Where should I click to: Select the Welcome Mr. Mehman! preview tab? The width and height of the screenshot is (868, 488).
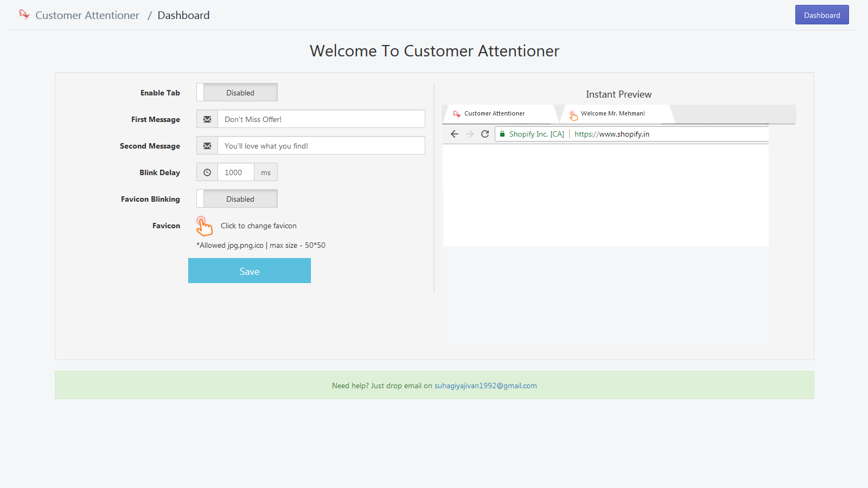(617, 114)
